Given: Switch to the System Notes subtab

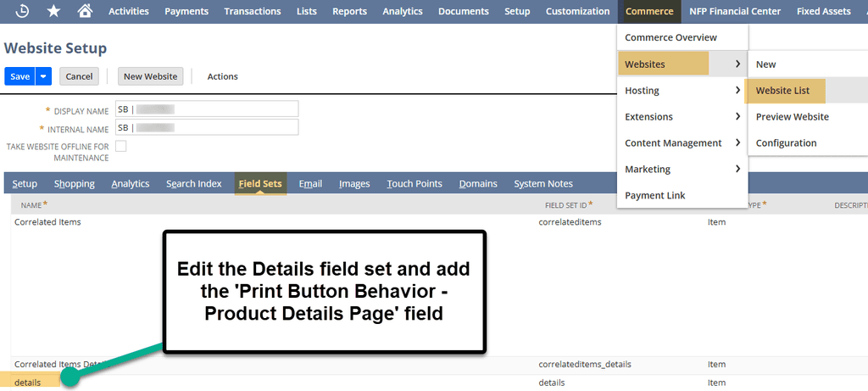Looking at the screenshot, I should click(543, 183).
